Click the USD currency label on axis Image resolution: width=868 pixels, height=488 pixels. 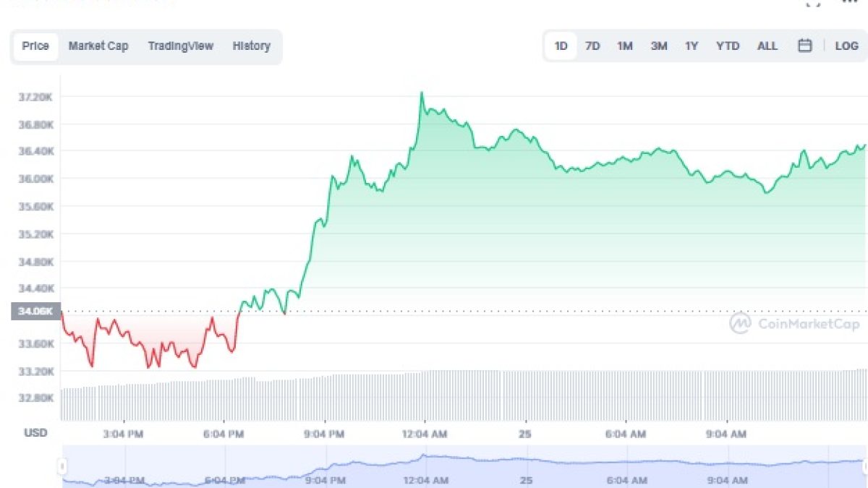(x=35, y=433)
